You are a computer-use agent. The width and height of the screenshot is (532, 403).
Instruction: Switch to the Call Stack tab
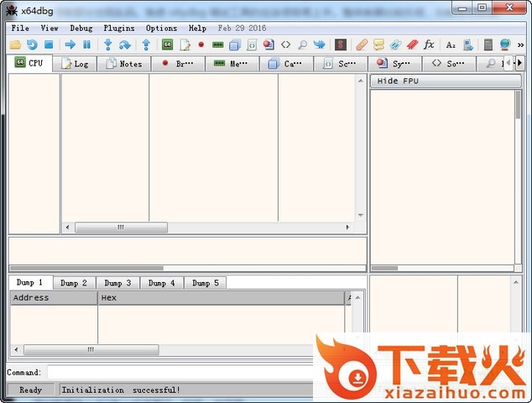286,64
